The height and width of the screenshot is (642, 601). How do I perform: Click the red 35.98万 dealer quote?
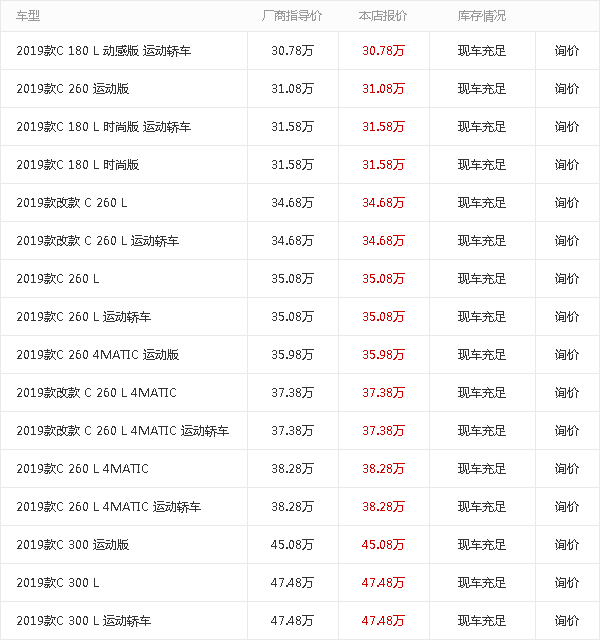tap(384, 355)
